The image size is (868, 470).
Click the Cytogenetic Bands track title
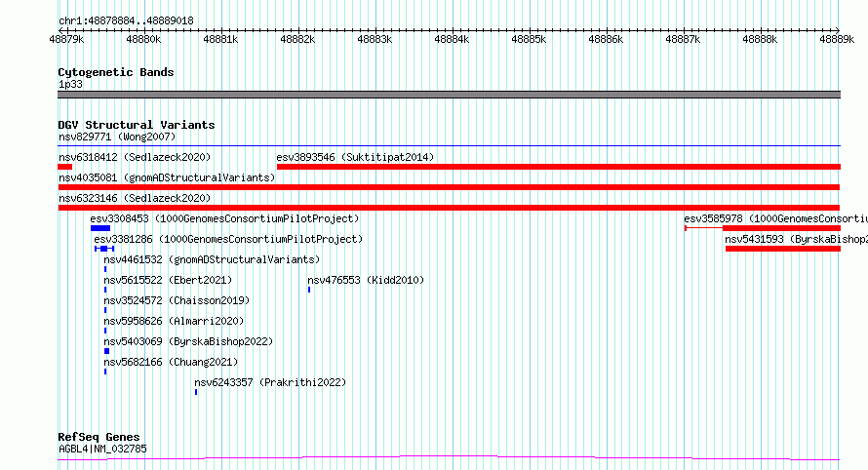pos(116,72)
